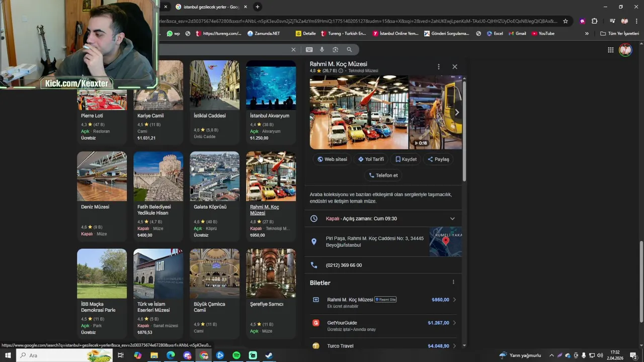Open the wp WhatsApp bookmark
This screenshot has height=362, width=644.
[173, 34]
